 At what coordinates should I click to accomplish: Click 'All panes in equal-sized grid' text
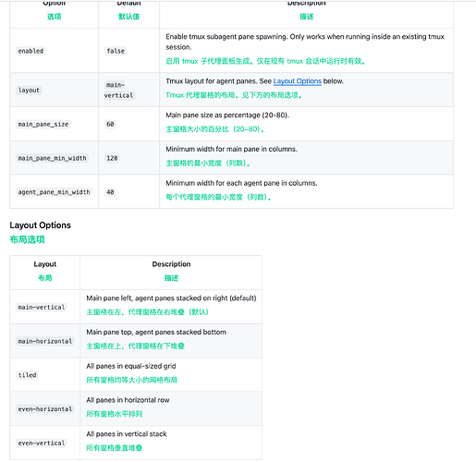(x=131, y=366)
